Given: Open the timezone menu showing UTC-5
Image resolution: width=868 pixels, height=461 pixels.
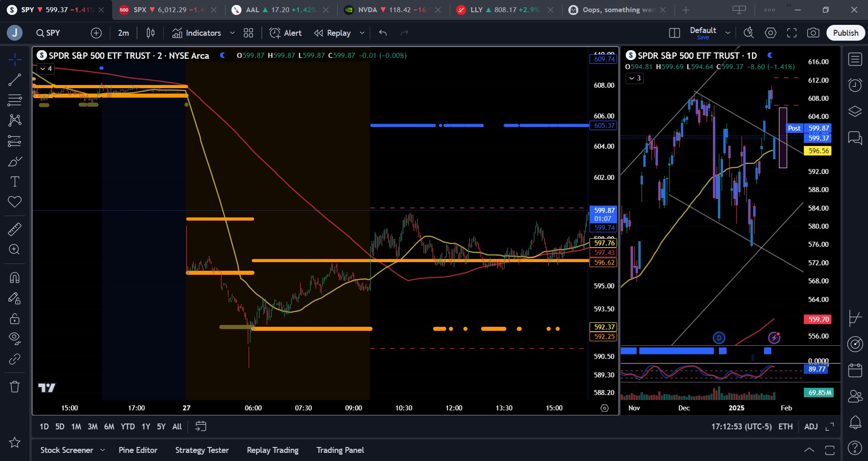Looking at the screenshot, I should [x=741, y=427].
